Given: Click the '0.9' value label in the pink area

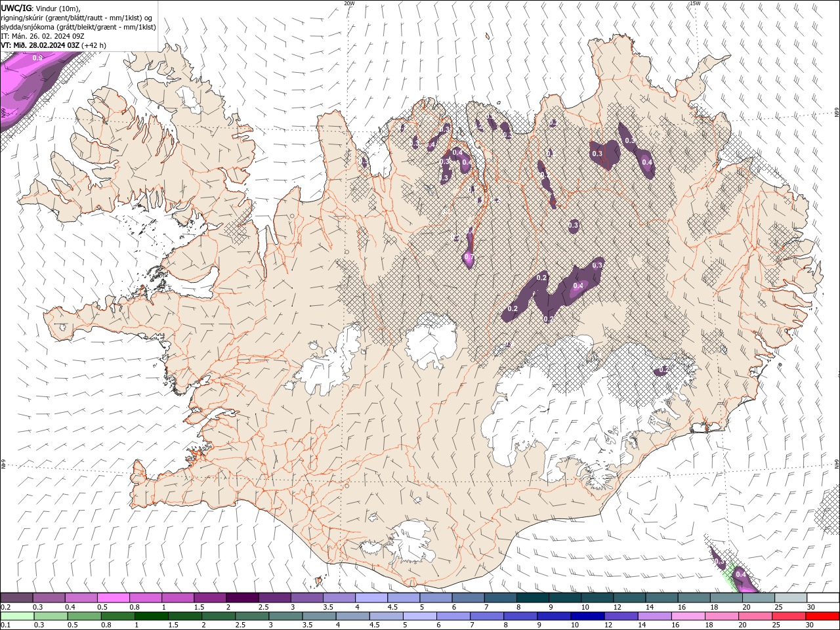Looking at the screenshot, I should point(37,58).
